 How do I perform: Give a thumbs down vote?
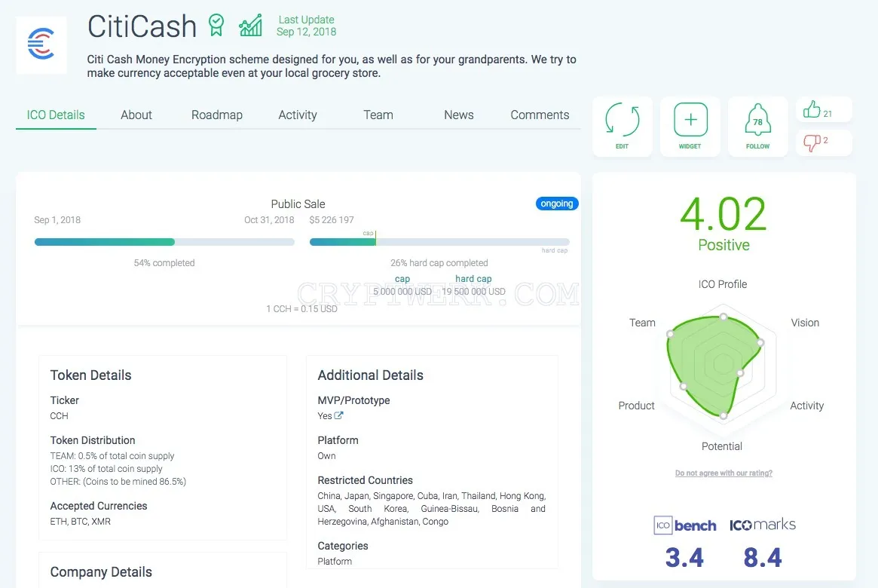(812, 142)
